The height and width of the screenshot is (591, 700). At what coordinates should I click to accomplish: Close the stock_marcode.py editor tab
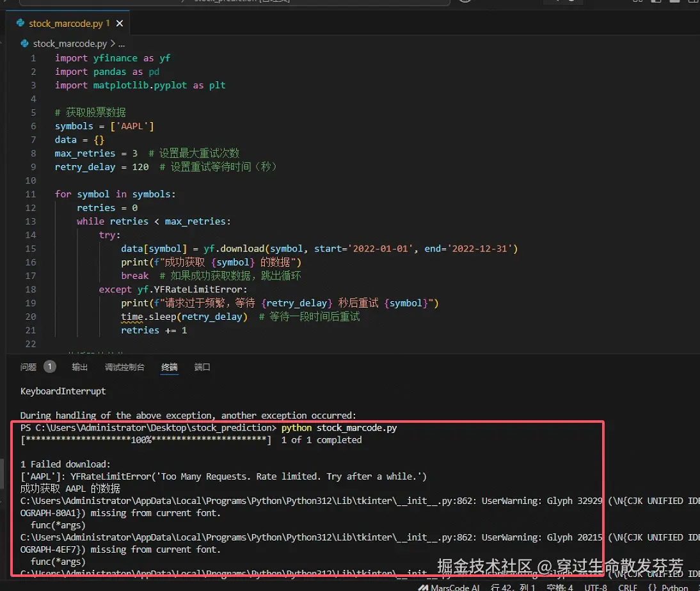120,23
